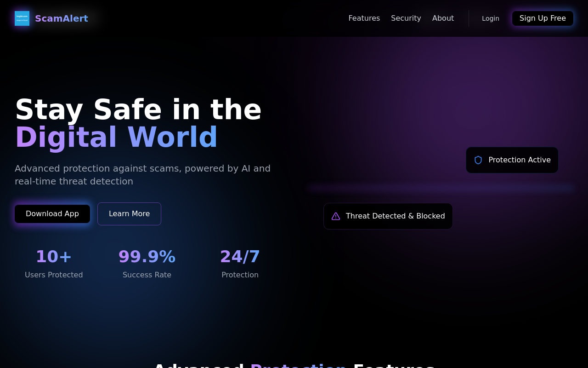
Task: Click the Success Rate label
Action: 147,275
